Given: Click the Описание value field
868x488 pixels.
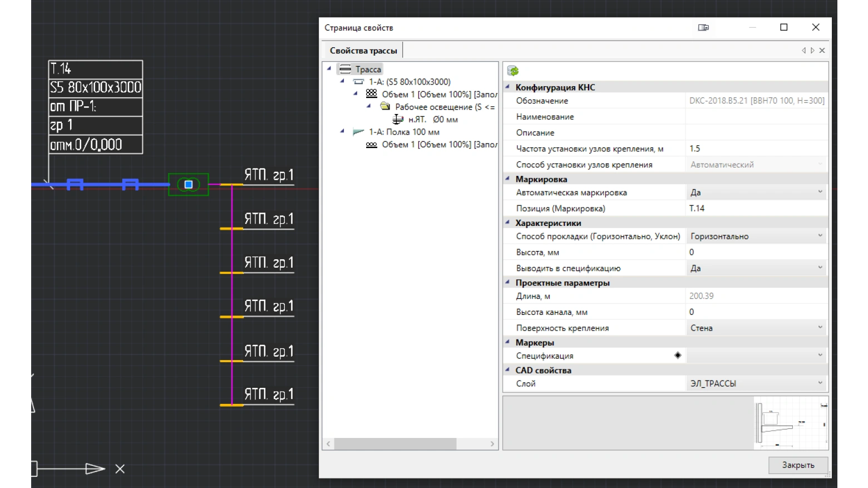Looking at the screenshot, I should [x=757, y=133].
